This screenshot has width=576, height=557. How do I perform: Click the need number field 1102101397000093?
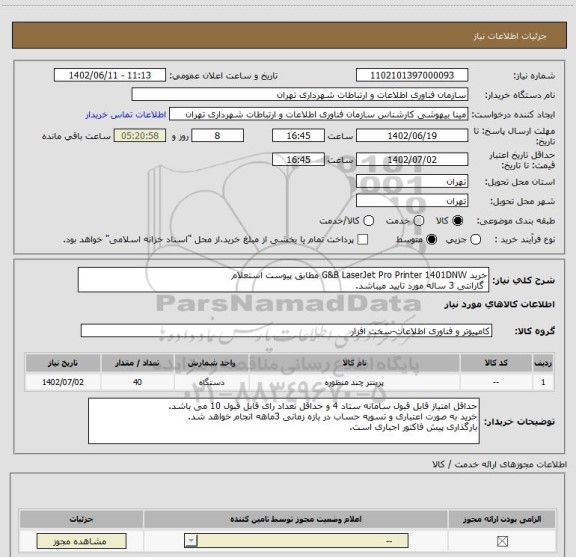coord(412,75)
